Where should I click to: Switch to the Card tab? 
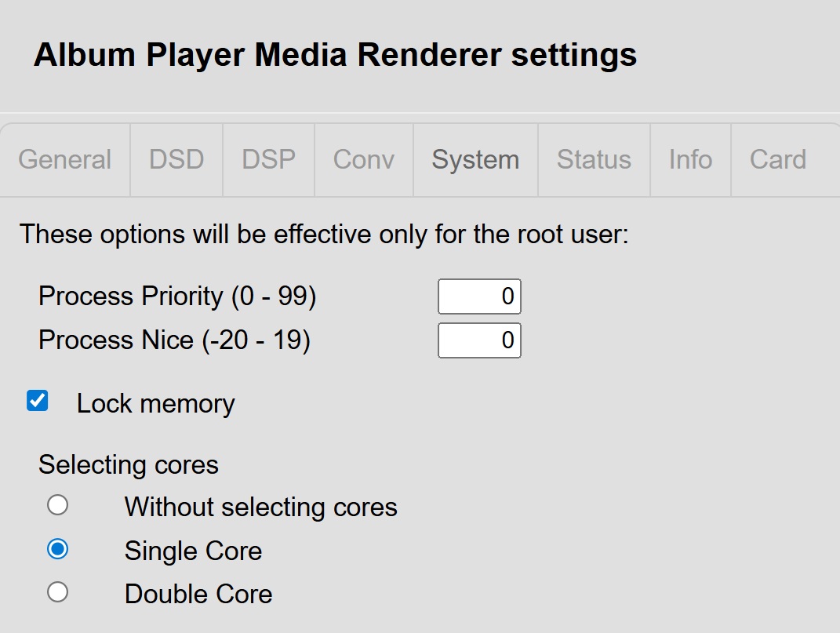[777, 160]
